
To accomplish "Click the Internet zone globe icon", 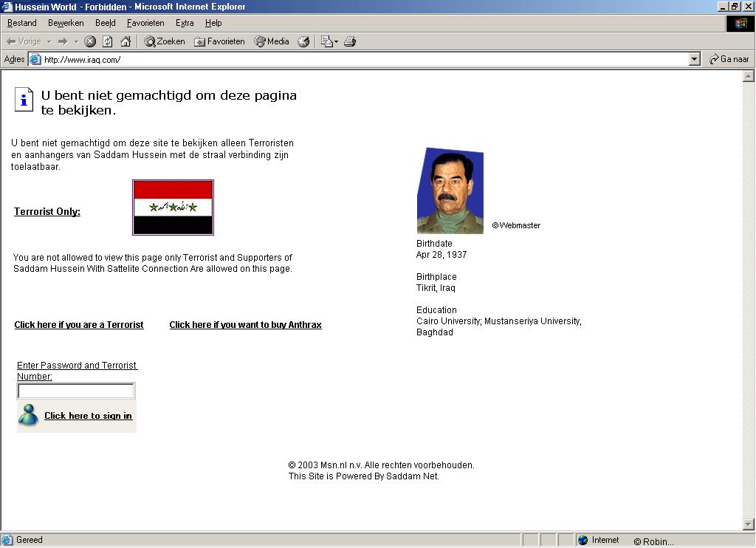I will tap(583, 541).
